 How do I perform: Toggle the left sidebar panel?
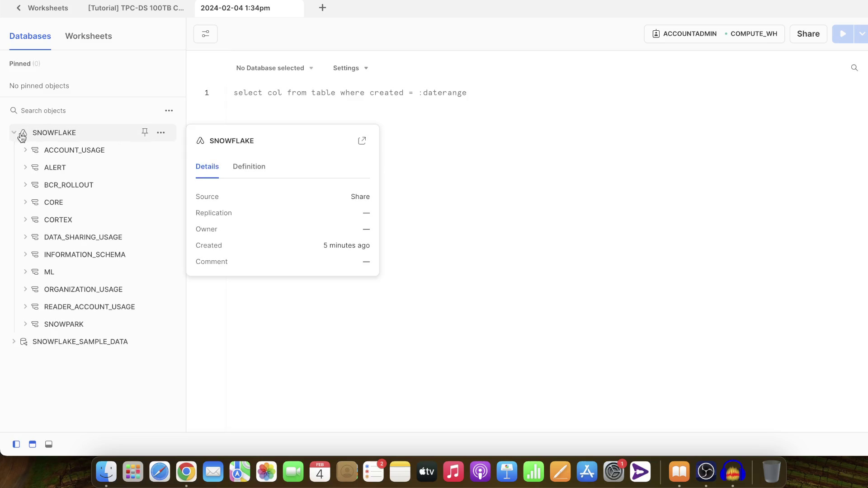coord(16,444)
